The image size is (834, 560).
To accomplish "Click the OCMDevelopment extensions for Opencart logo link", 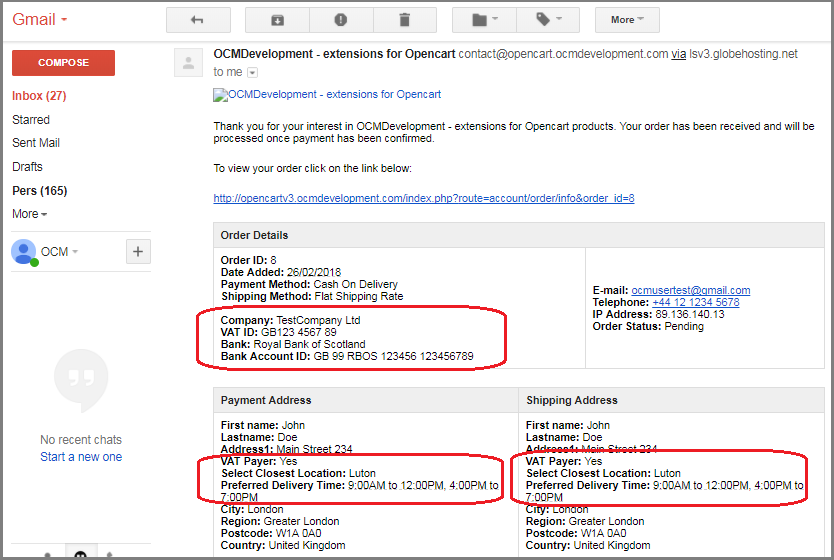I will point(327,95).
